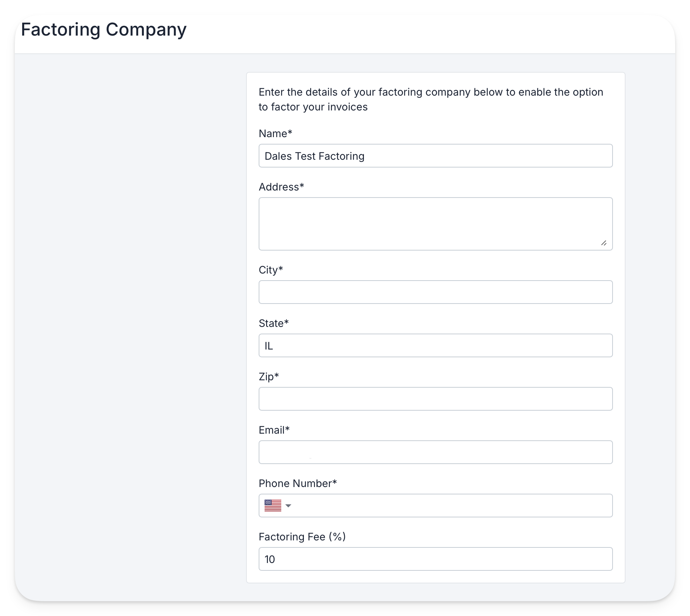Click the State* label text
The height and width of the screenshot is (616, 690).
tap(273, 323)
